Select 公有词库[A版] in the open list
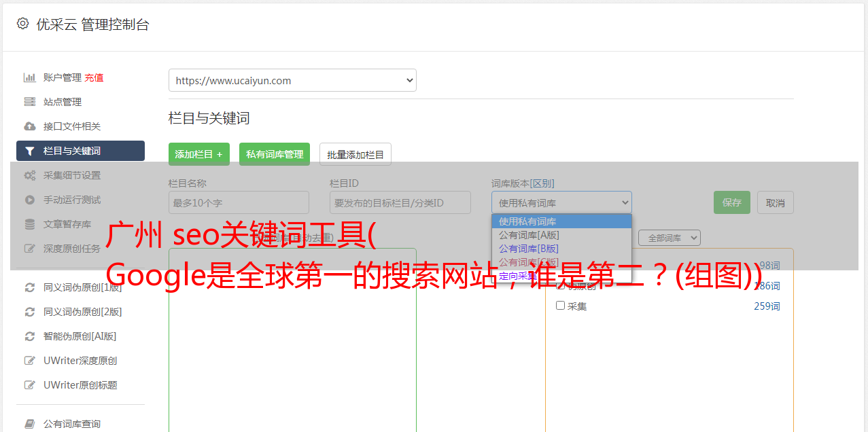This screenshot has height=432, width=868. pos(561,235)
